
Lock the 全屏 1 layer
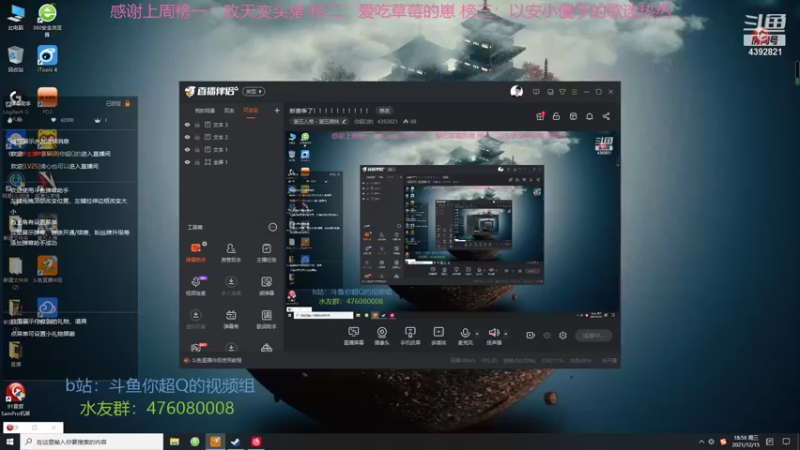(x=197, y=162)
